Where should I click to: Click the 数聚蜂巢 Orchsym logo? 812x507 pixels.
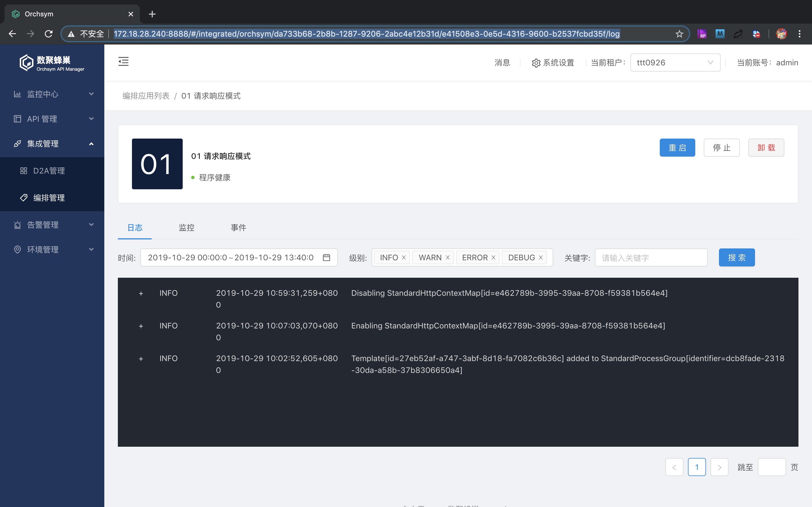coord(52,63)
